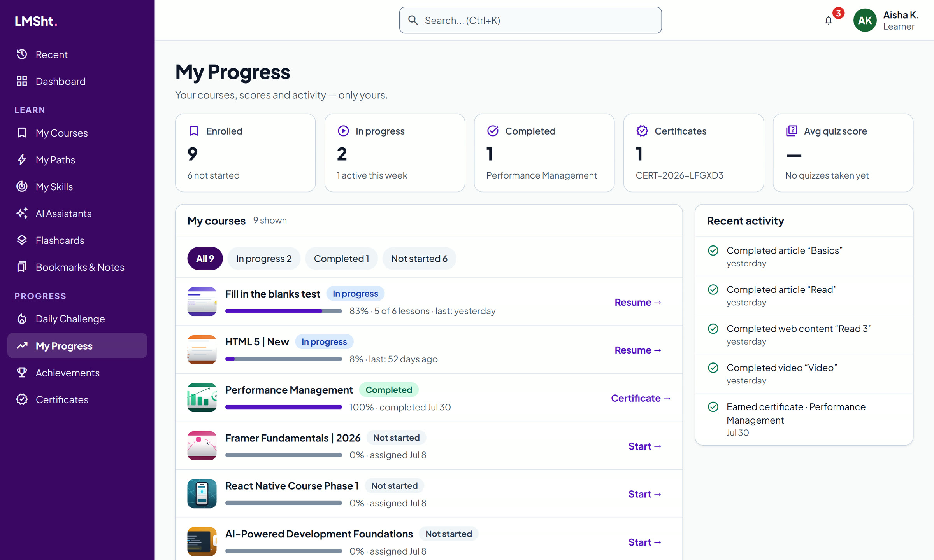Click the My Paths lightning icon
The height and width of the screenshot is (560, 934).
click(22, 160)
